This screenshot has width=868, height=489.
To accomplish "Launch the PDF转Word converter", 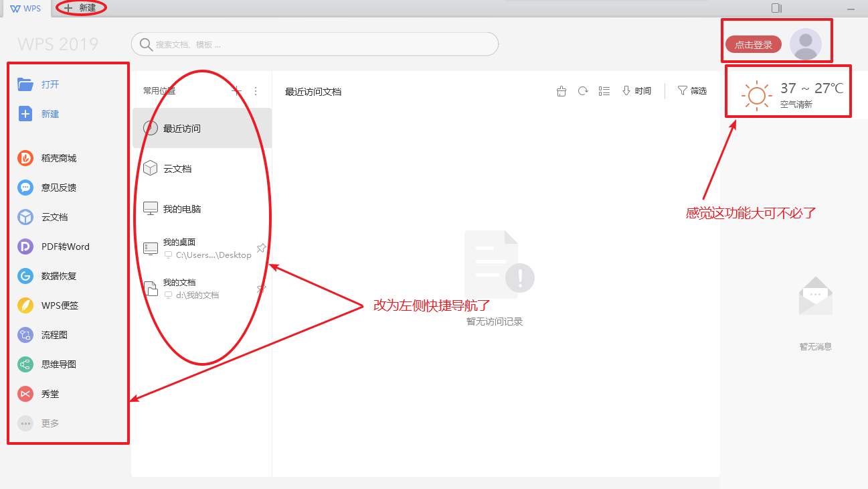I will tap(25, 247).
